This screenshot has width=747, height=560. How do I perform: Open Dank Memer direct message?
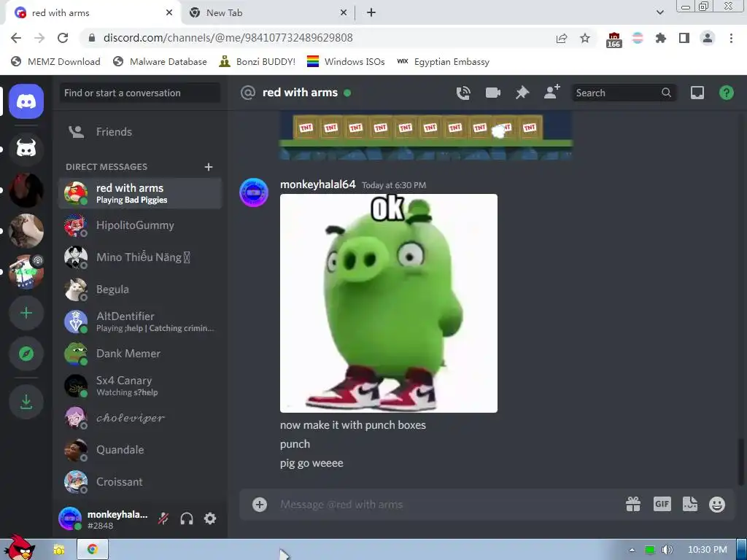tap(139, 354)
